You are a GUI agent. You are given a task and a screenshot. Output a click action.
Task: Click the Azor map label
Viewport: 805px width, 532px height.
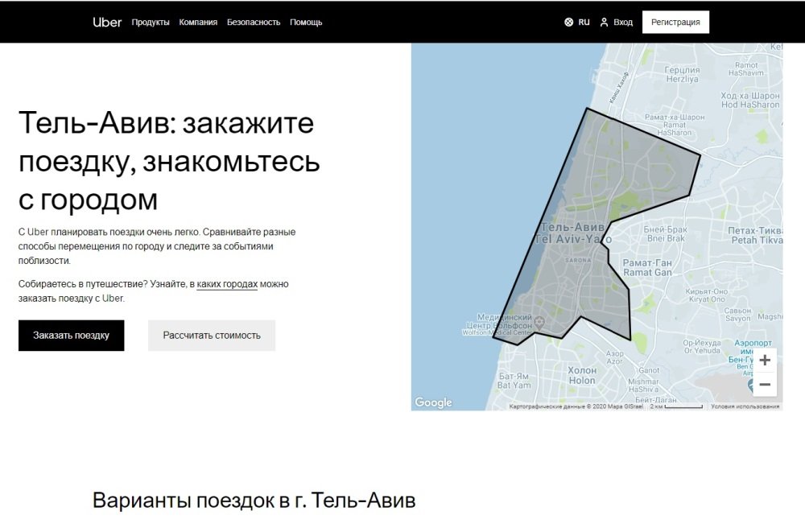point(614,357)
